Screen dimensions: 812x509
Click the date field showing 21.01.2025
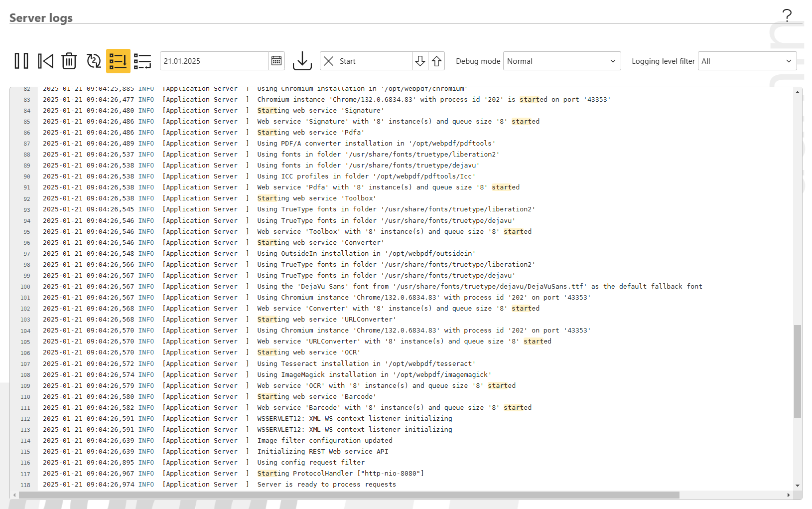[214, 61]
